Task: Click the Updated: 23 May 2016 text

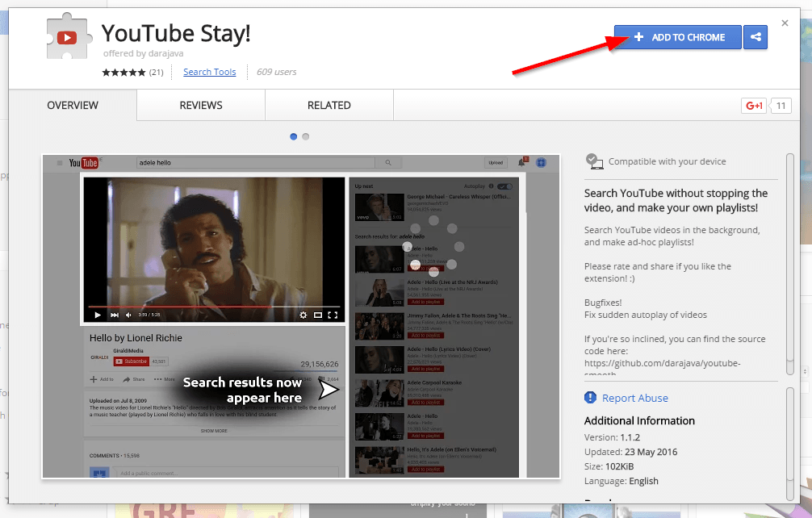Action: pyautogui.click(x=630, y=452)
